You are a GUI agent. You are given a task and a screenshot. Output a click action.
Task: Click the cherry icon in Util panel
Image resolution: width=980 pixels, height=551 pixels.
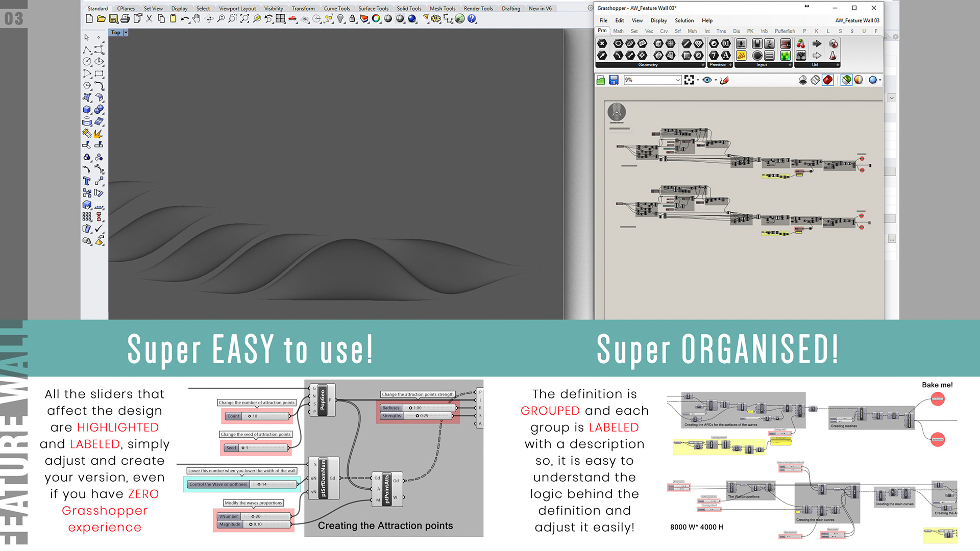(801, 44)
